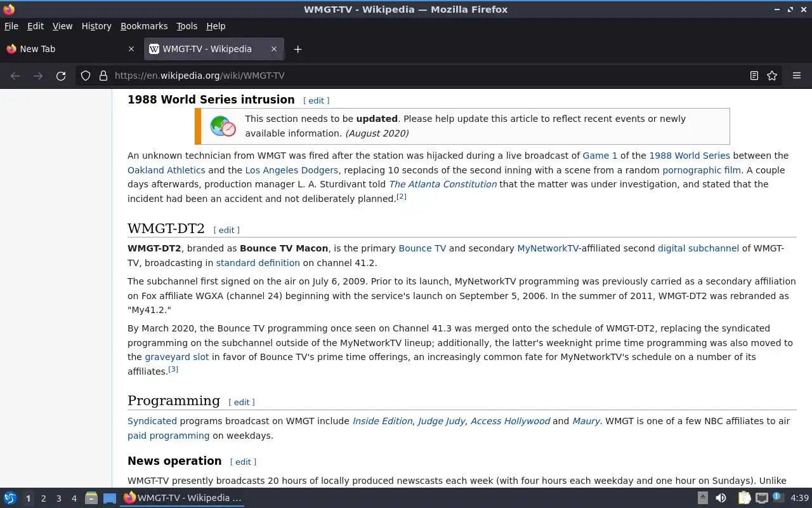The image size is (812, 508).
Task: Edit the Programming section
Action: [x=242, y=402]
